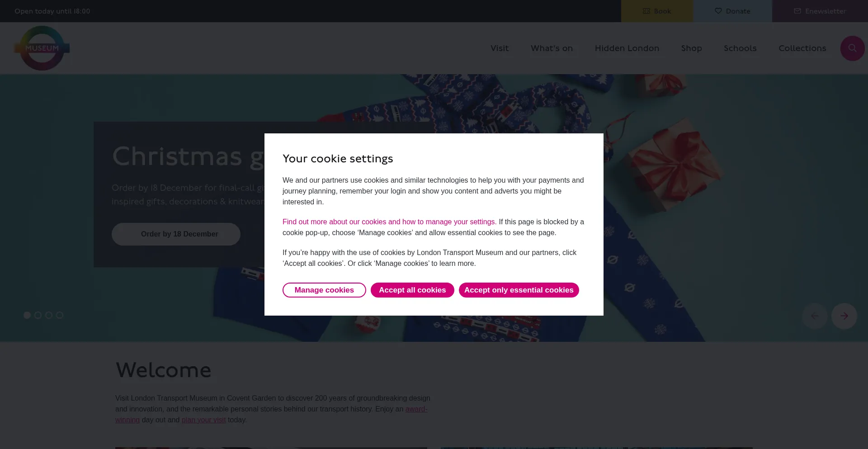Open the Collections navigation item
The width and height of the screenshot is (868, 449).
point(802,48)
